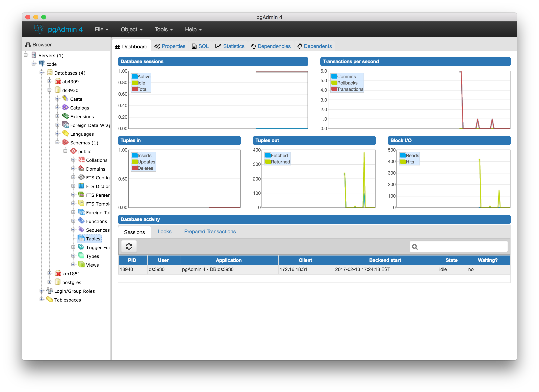Click the Extensions node icon
The image size is (539, 392).
(65, 116)
